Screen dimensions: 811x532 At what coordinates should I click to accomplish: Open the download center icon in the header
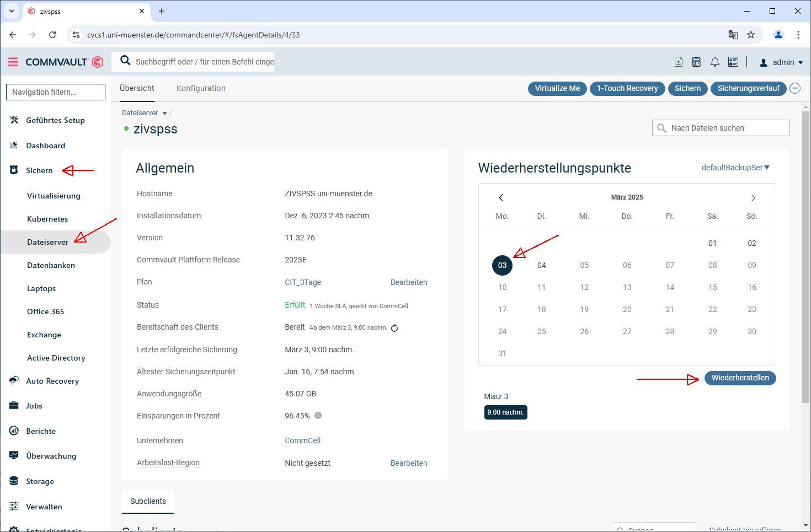pos(679,62)
